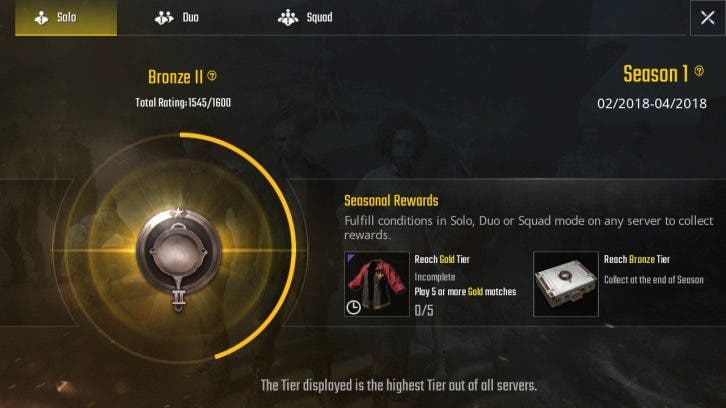Image resolution: width=726 pixels, height=408 pixels.
Task: Click the Season 1 title
Action: pyautogui.click(x=655, y=74)
